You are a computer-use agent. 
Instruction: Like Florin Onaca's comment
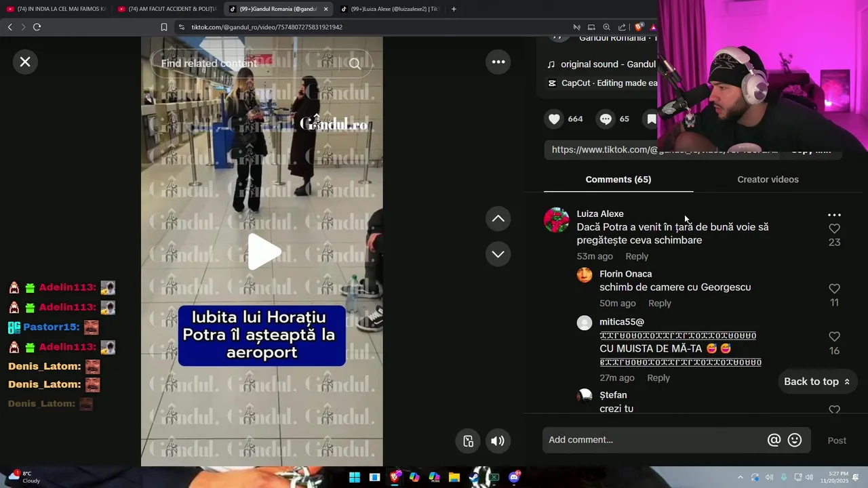click(835, 289)
